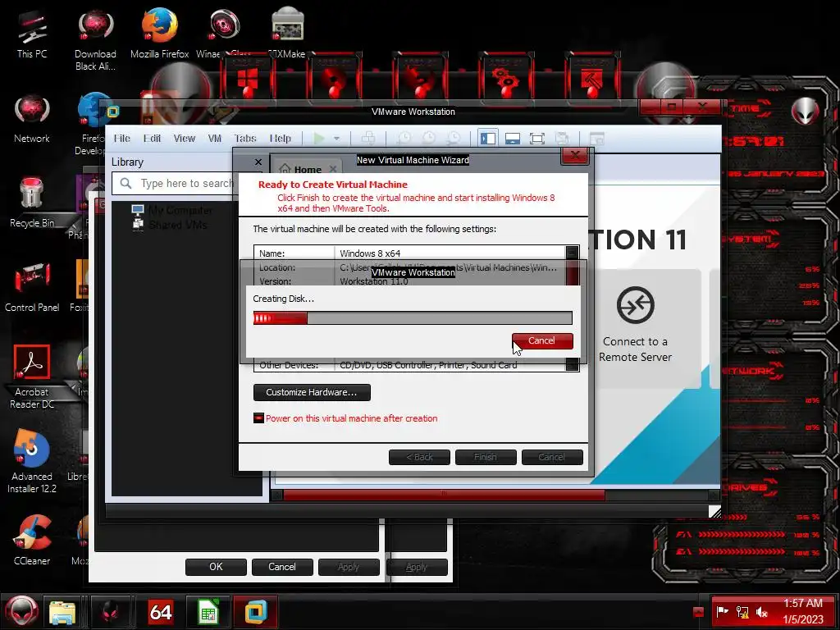Click the spreadsheet taskbar icon
The height and width of the screenshot is (630, 840).
coord(208,612)
